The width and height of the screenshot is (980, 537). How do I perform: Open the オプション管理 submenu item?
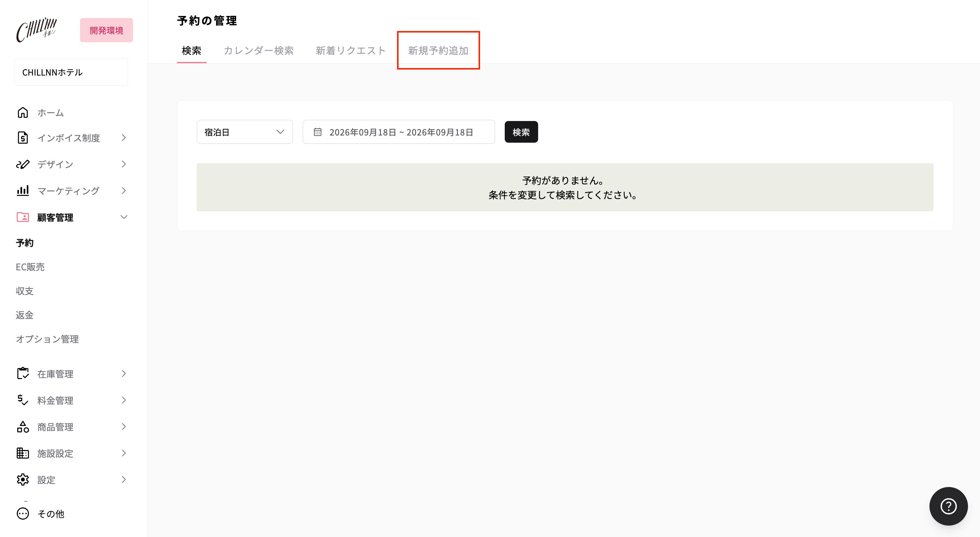point(47,339)
